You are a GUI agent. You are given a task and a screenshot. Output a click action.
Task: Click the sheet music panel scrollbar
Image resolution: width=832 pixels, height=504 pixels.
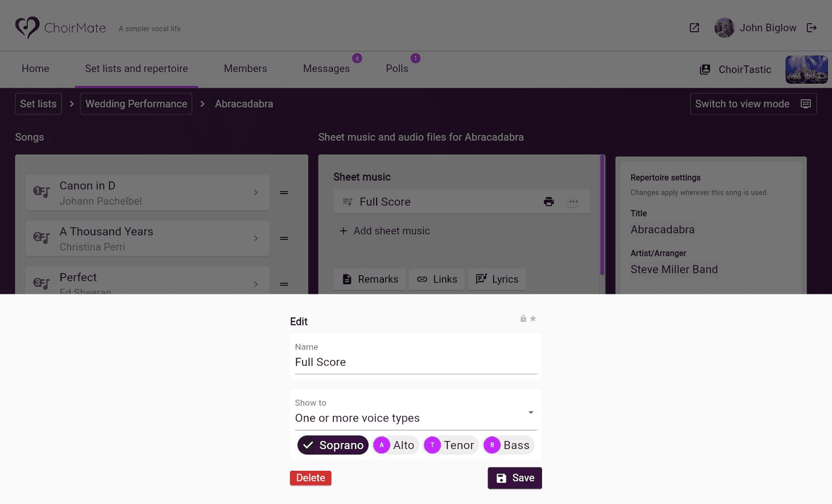602,215
